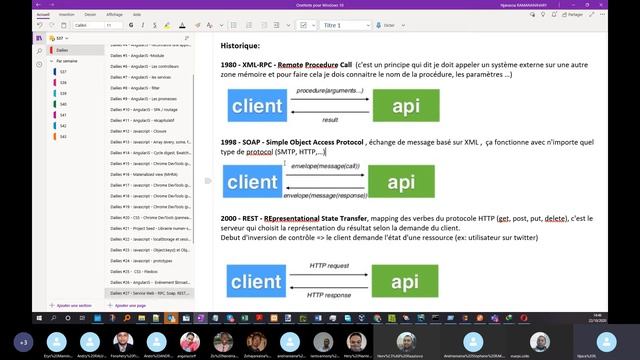Open the Windows Start menu
Screen dimensions: 640x360
click(39, 318)
